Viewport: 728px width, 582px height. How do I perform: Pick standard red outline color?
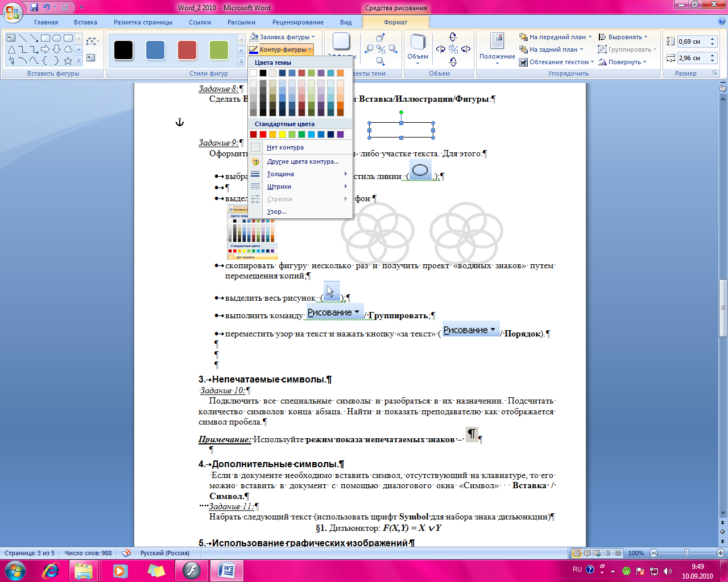[263, 135]
